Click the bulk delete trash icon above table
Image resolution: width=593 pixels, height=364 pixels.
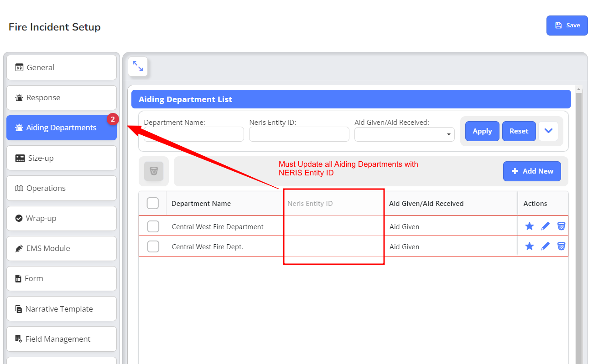154,171
